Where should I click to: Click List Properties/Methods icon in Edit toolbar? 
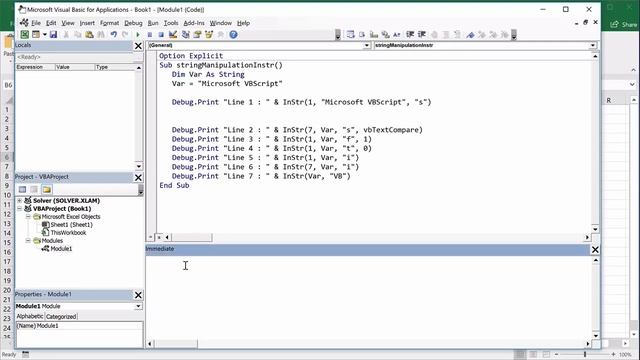[x=351, y=35]
